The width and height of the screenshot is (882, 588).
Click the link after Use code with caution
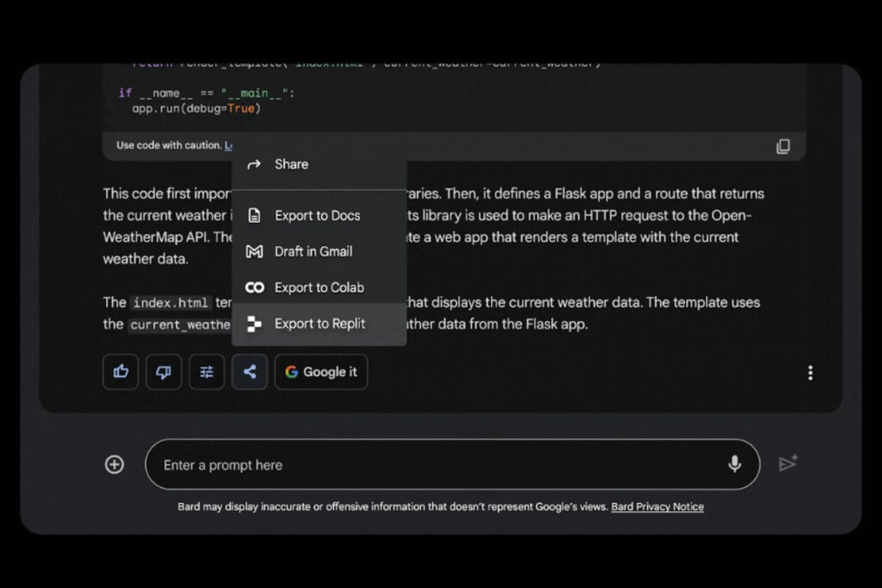coord(228,145)
